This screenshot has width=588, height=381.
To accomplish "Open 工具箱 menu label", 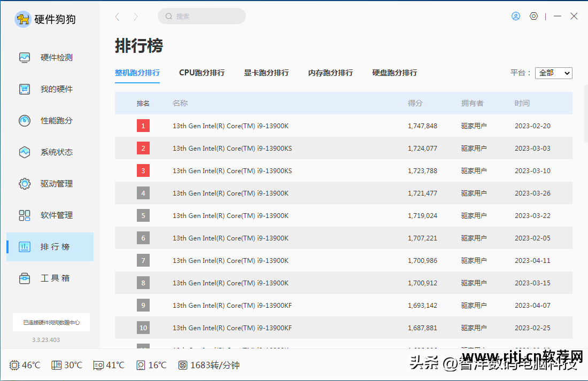I will point(55,278).
